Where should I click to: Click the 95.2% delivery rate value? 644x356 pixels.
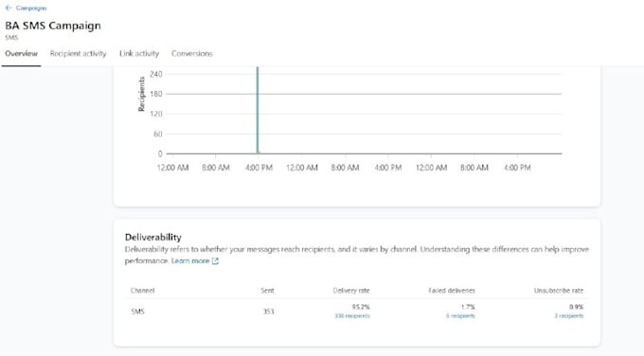pyautogui.click(x=361, y=307)
